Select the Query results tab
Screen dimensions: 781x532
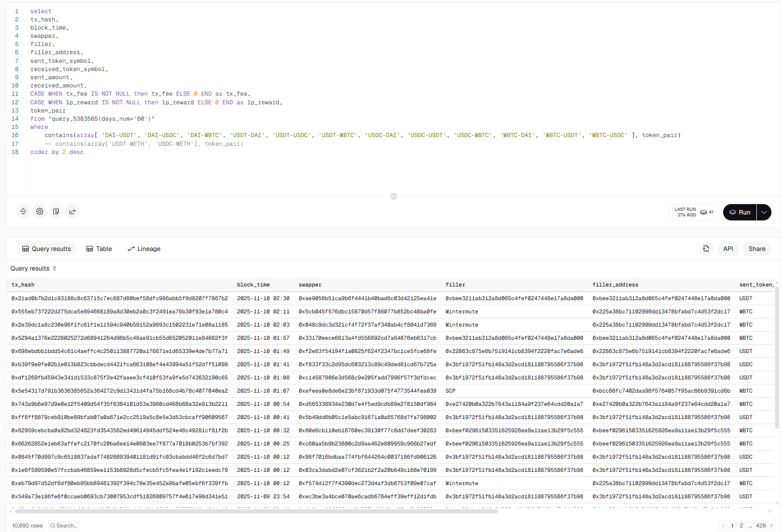point(46,249)
